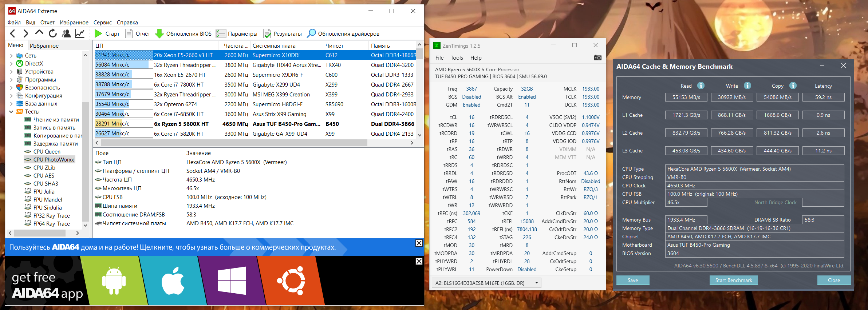The height and width of the screenshot is (310, 868).
Task: Click the blue AIDA64 commercial products banner
Action: point(214,247)
